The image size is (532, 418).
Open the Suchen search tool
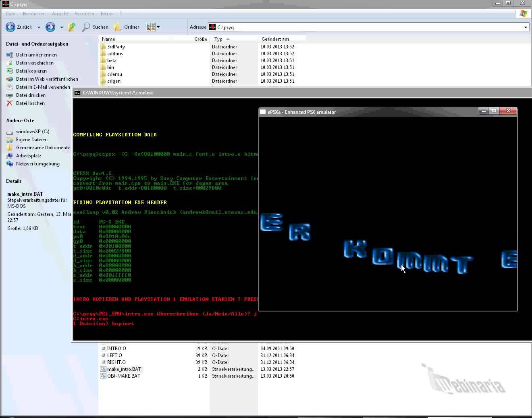click(96, 27)
